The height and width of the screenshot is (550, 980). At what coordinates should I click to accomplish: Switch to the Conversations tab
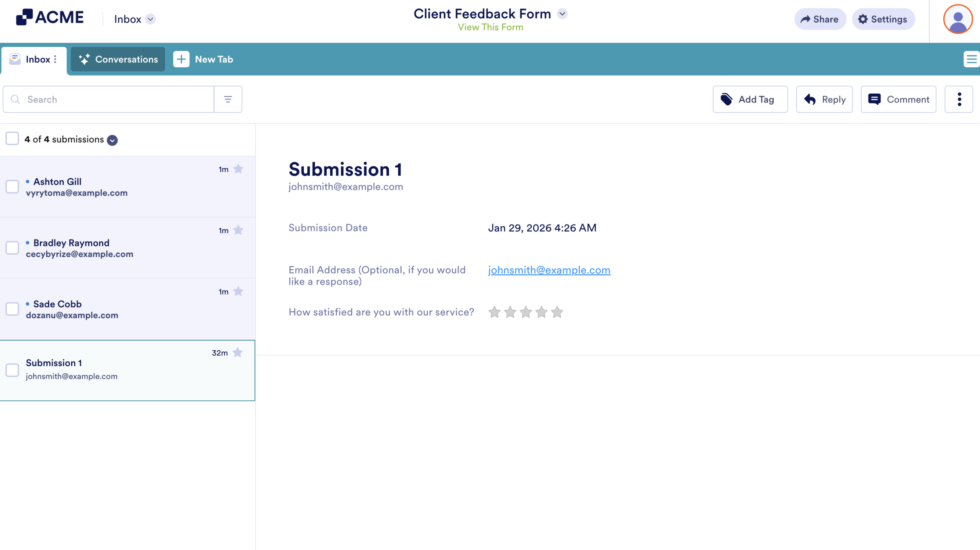(118, 59)
